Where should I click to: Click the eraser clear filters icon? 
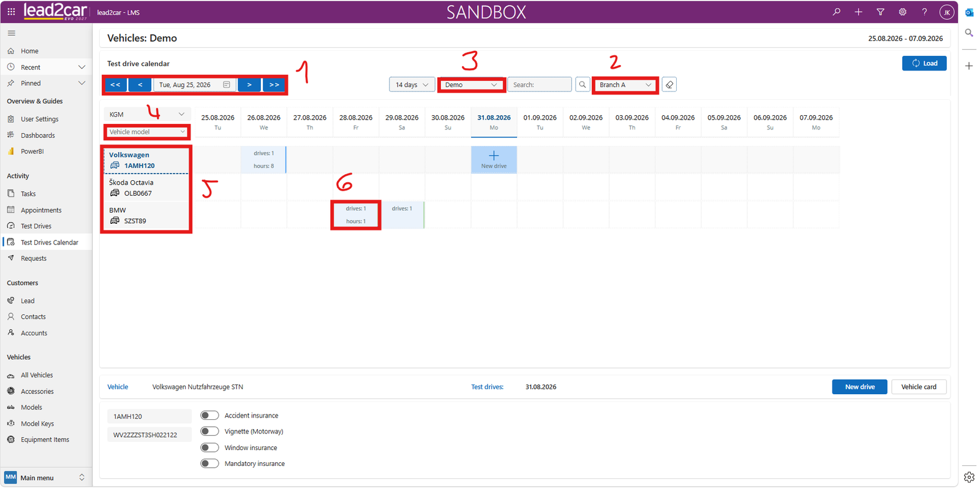point(669,85)
